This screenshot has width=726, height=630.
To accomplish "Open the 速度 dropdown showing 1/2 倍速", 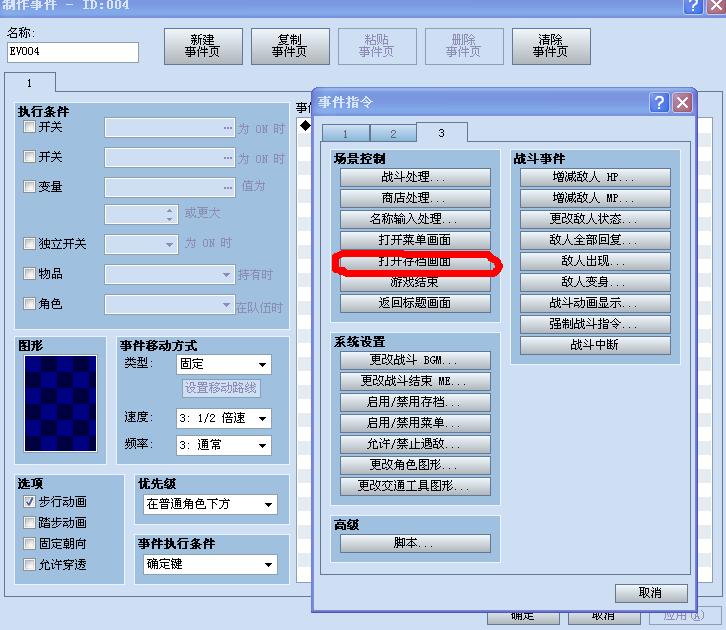I will [x=224, y=418].
